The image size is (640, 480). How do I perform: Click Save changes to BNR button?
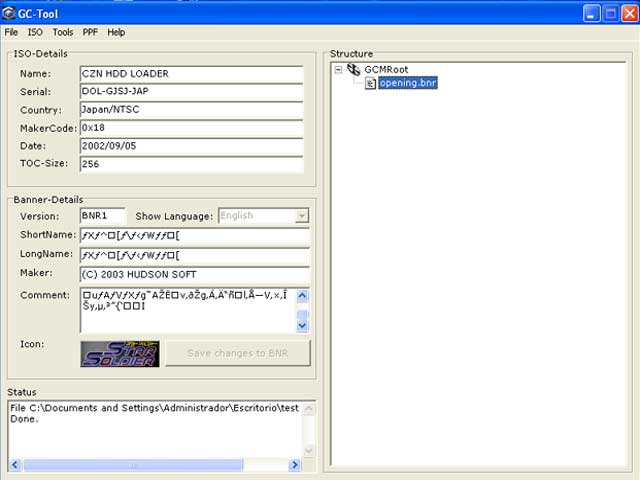coord(238,353)
